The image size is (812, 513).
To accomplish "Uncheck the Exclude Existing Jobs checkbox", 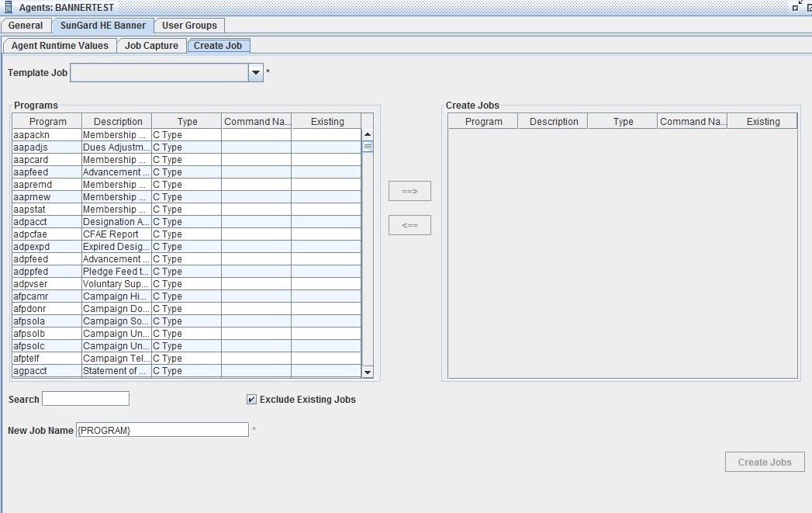I will tap(251, 399).
